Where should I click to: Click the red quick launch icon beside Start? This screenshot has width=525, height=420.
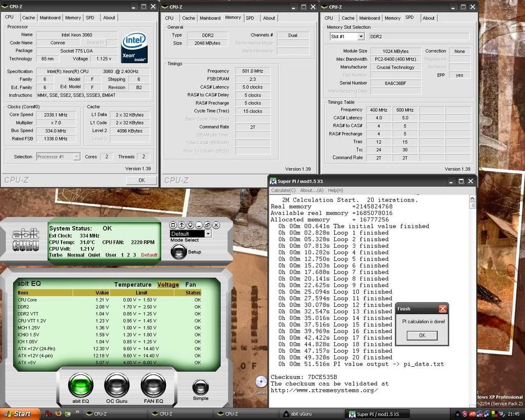coord(49,414)
